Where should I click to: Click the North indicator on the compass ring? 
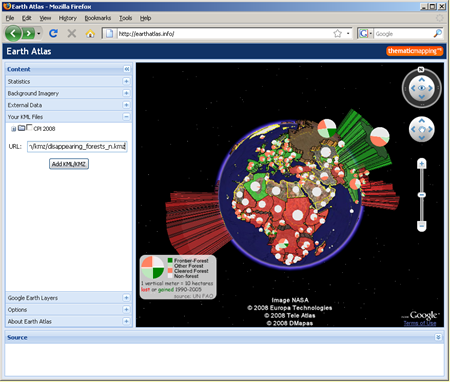pos(421,69)
